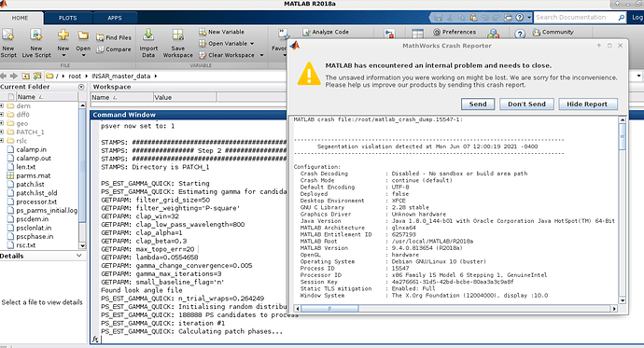Open Find Files tool
Image resolution: width=644 pixels, height=348 pixels.
[114, 37]
